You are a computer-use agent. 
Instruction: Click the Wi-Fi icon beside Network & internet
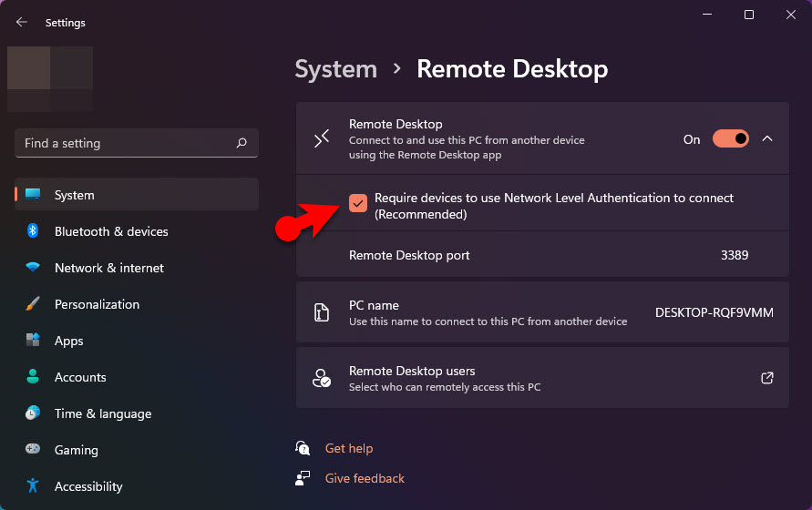click(33, 267)
